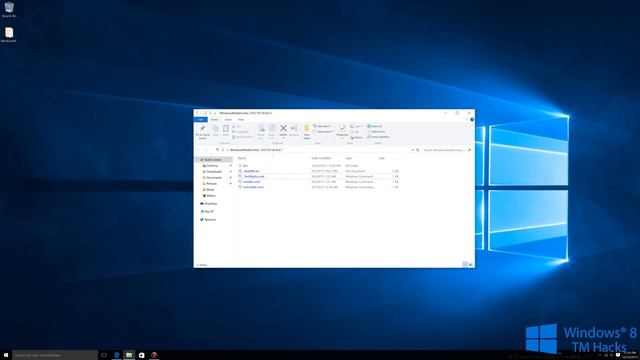Collapse the ribbon with the chevron
Screen dimensions: 640x360
467,120
